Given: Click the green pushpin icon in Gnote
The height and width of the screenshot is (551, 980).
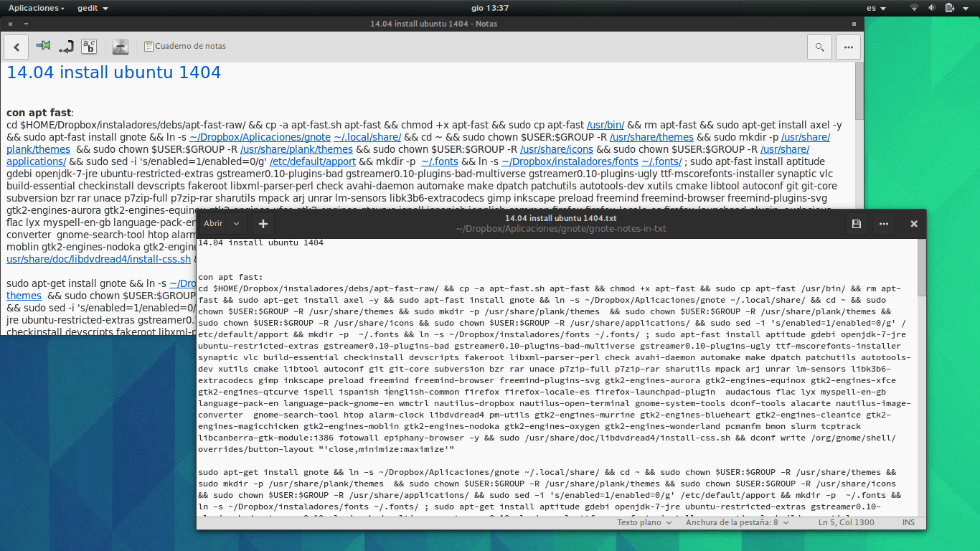Looking at the screenshot, I should 43,46.
